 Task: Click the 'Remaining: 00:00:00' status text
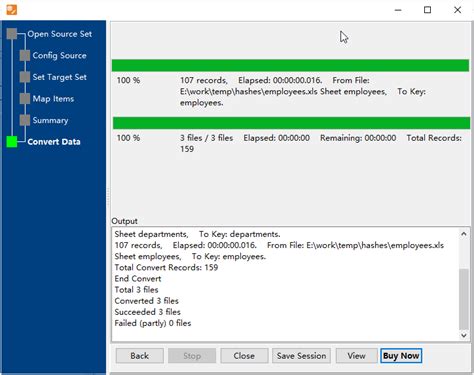[x=358, y=138]
